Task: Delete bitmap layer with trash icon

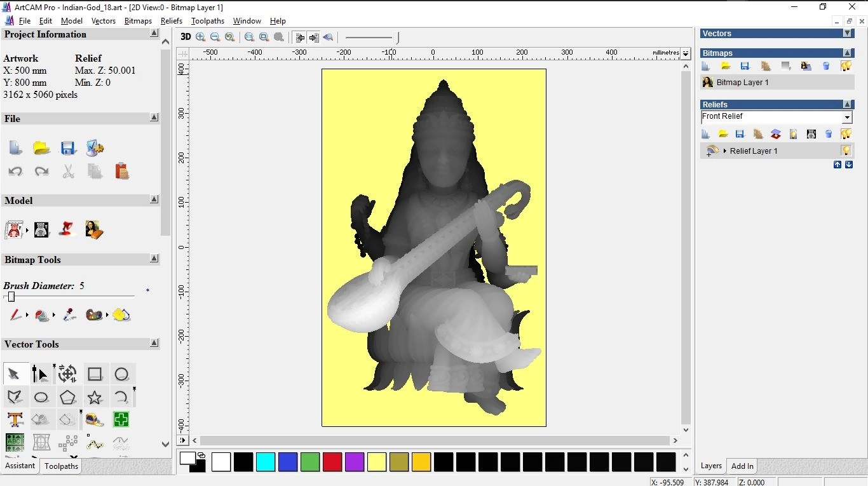Action: (826, 66)
